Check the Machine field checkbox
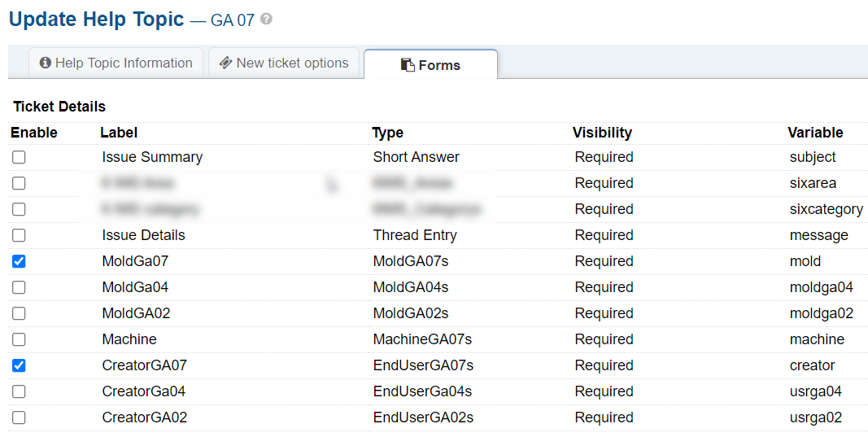 [19, 339]
